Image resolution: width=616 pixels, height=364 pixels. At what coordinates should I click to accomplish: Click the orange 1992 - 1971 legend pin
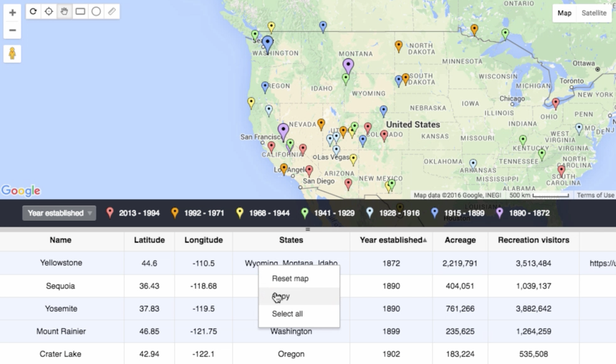pos(175,213)
